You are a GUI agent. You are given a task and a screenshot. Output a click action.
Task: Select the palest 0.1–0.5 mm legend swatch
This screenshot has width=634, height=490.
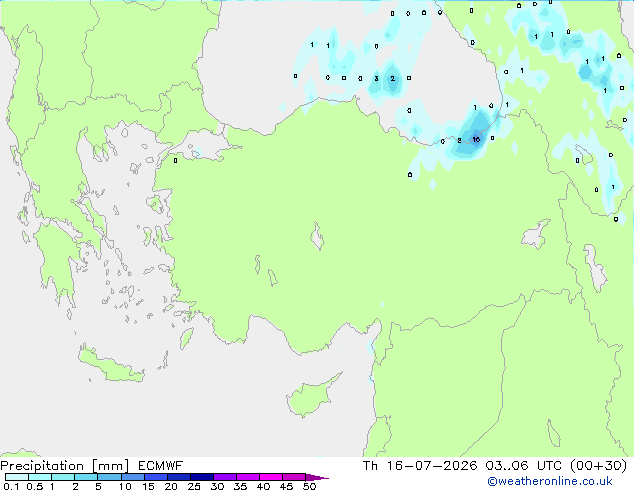pyautogui.click(x=17, y=477)
